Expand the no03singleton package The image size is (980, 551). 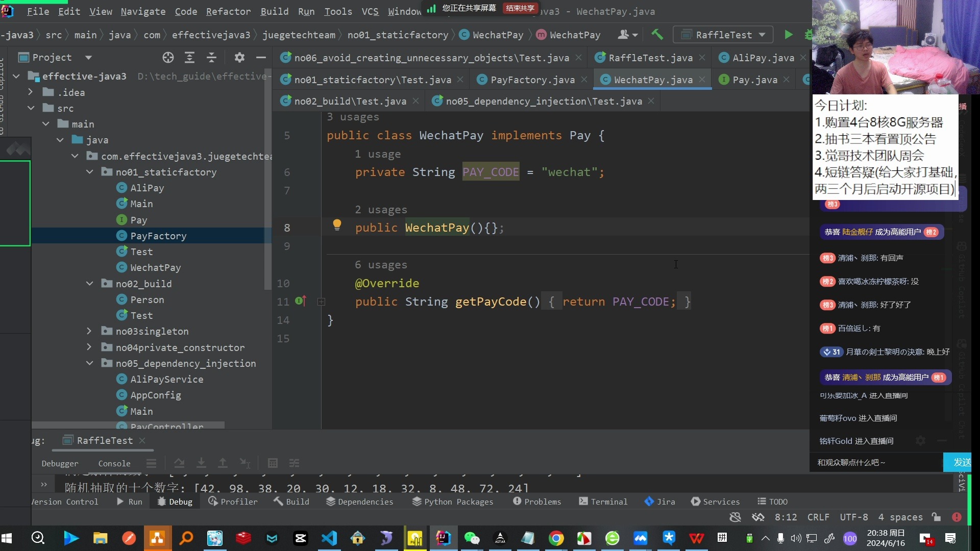click(89, 331)
